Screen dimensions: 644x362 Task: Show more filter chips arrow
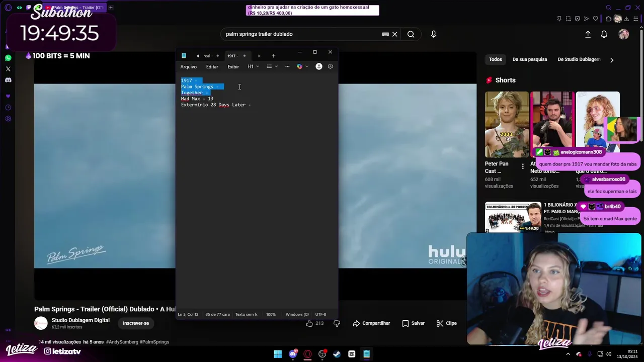612,60
